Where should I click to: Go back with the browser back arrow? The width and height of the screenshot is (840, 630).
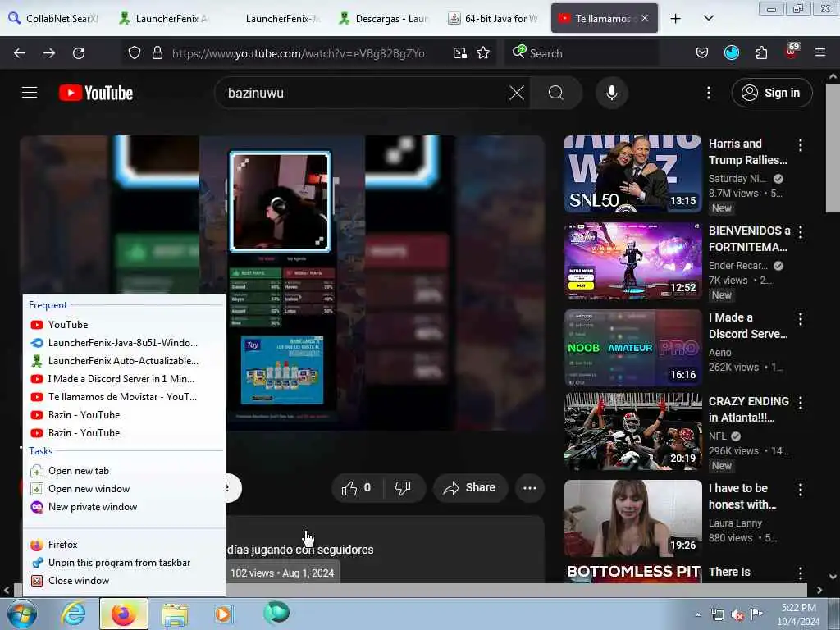20,53
